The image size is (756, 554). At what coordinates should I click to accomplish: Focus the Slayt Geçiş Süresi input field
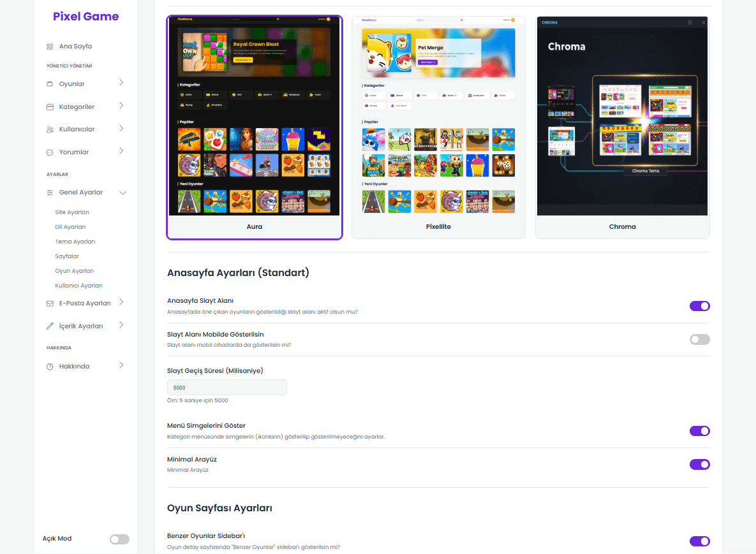[x=227, y=388]
